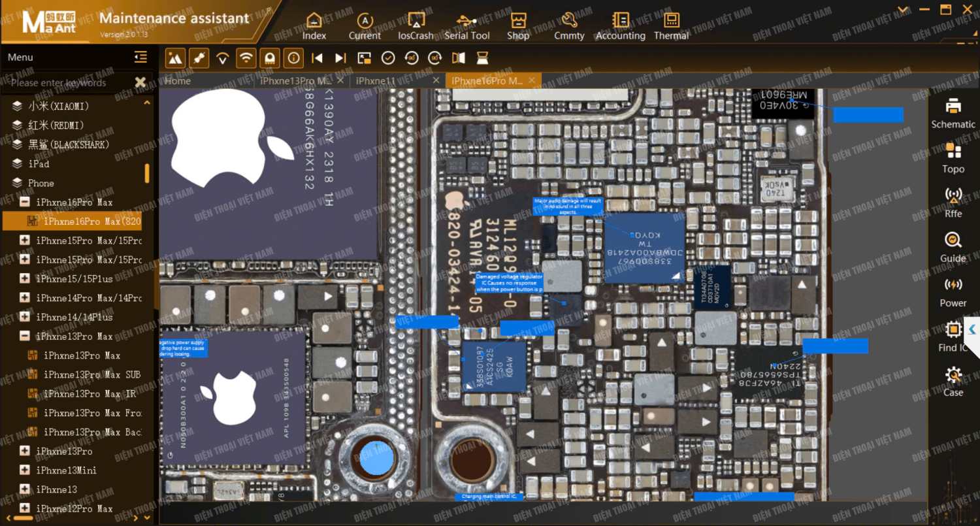Toggle the connector plug toolbar button
The width and height of the screenshot is (980, 526).
pos(199,58)
